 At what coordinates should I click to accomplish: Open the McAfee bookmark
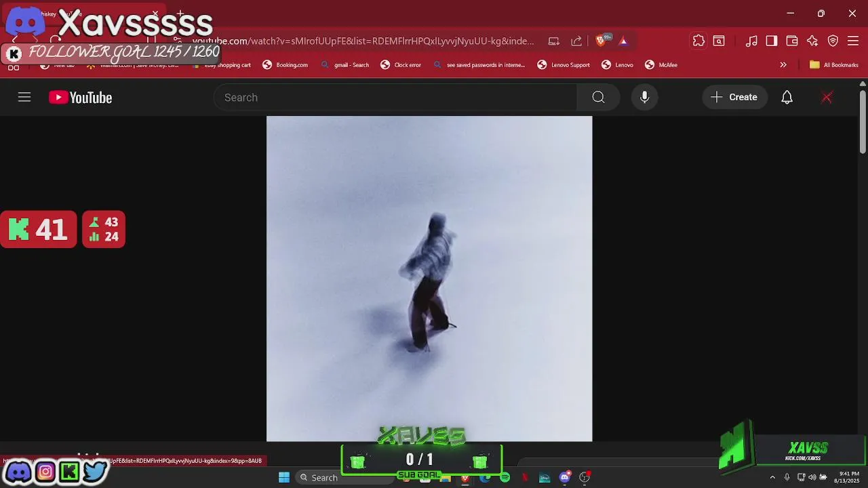[x=661, y=65]
